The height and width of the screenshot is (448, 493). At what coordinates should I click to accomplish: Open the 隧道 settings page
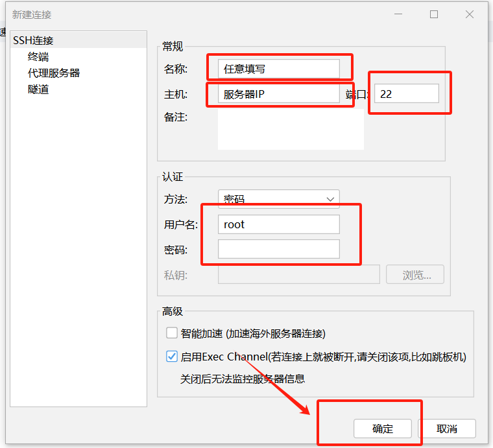[38, 89]
